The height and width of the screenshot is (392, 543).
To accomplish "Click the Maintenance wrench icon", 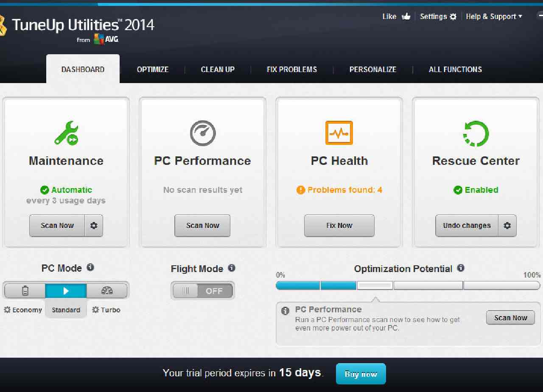I will coord(66,133).
